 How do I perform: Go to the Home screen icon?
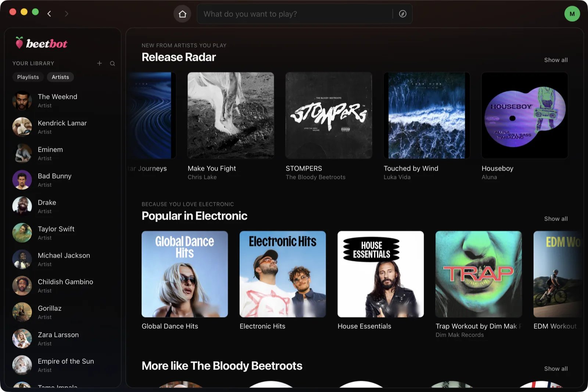[182, 14]
